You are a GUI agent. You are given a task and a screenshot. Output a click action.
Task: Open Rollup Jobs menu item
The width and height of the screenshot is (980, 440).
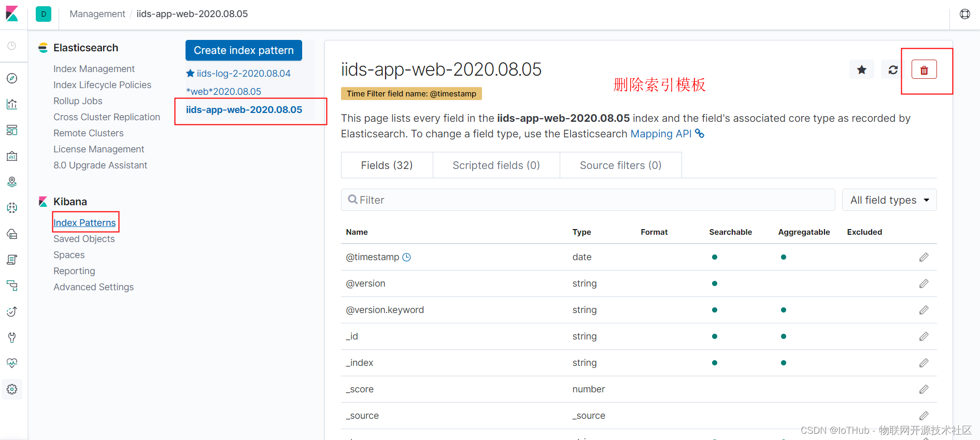[x=78, y=101]
